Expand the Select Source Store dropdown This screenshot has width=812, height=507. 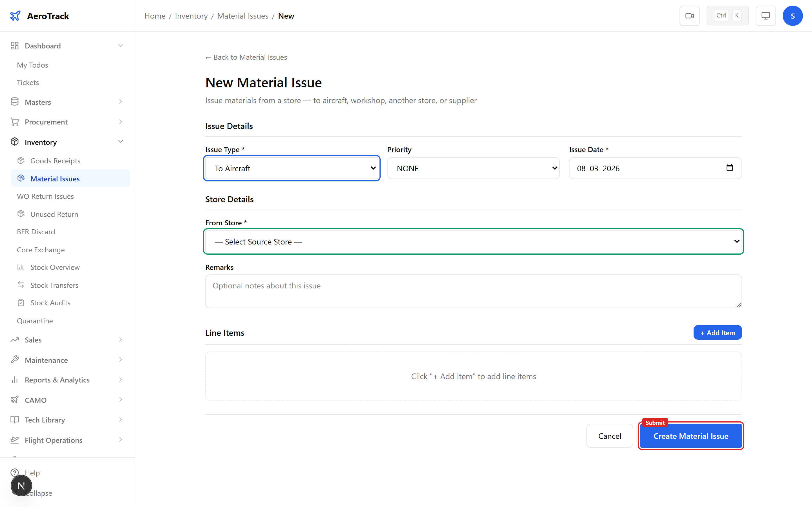pos(473,241)
